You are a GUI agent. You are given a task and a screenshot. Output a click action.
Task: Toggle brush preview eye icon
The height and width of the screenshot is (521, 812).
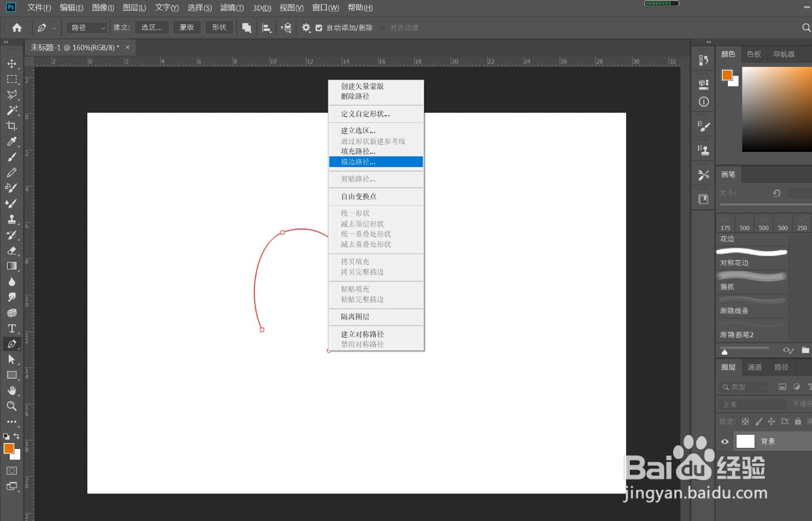pyautogui.click(x=788, y=350)
